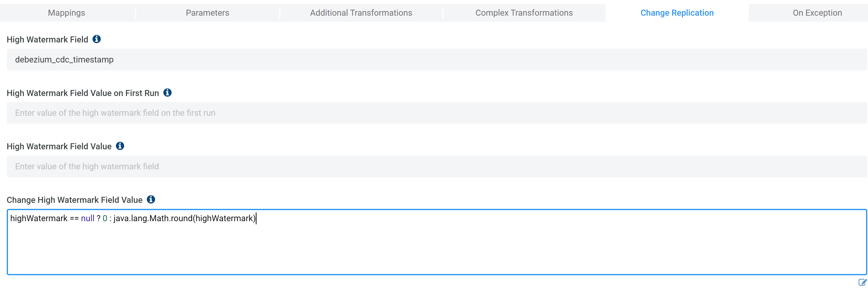Click the first run watermark value input
868x288 pixels.
click(436, 113)
